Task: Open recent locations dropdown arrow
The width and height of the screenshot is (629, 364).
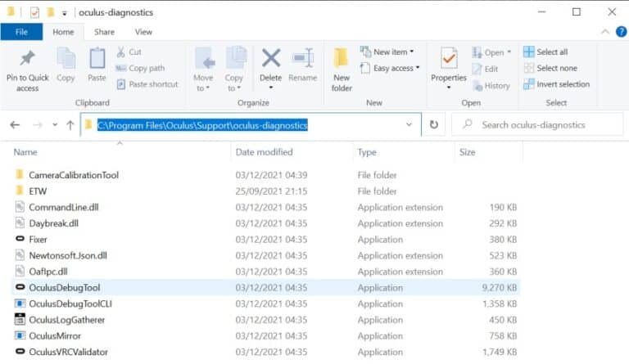Action: click(x=55, y=125)
